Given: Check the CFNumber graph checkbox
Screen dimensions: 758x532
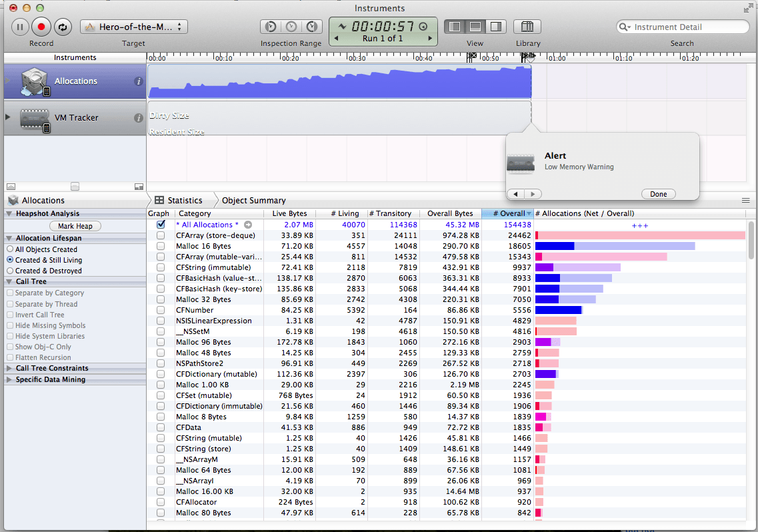Looking at the screenshot, I should 160,310.
